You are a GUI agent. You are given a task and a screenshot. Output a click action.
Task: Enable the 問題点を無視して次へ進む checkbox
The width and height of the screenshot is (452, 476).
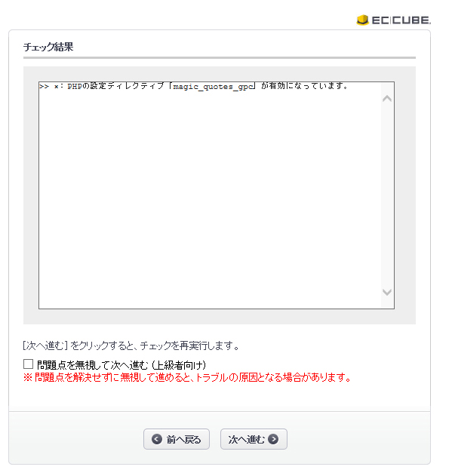click(28, 364)
